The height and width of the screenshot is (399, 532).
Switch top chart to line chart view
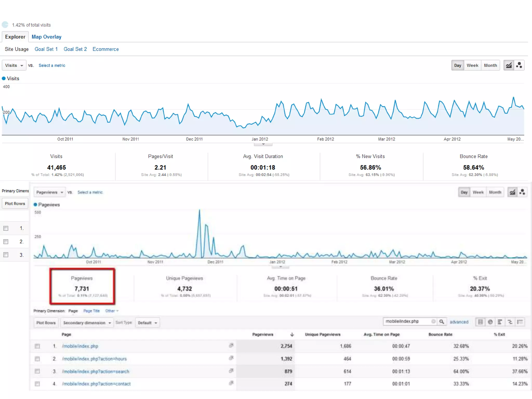pos(509,65)
